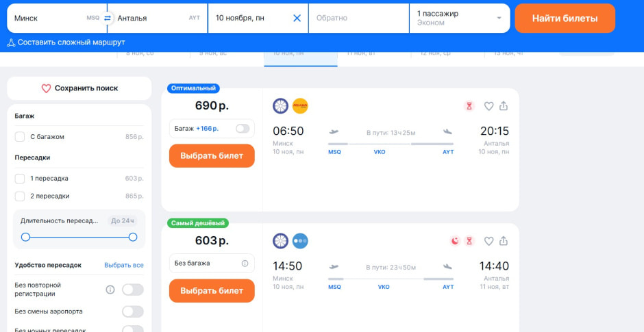Check the С багажом checkbox
This screenshot has height=332, width=644.
tap(20, 137)
